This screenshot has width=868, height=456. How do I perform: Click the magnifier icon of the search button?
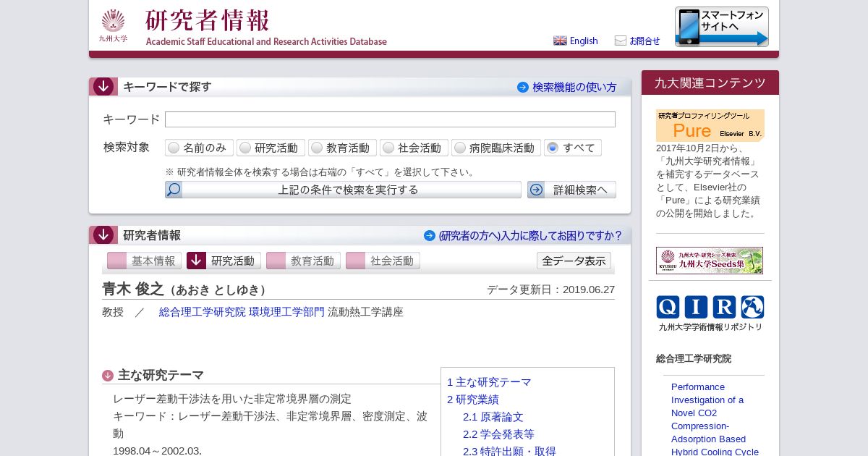(174, 190)
